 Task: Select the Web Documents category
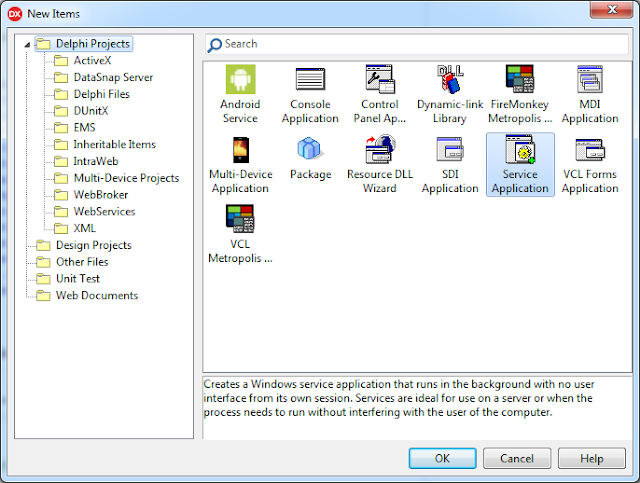(97, 295)
